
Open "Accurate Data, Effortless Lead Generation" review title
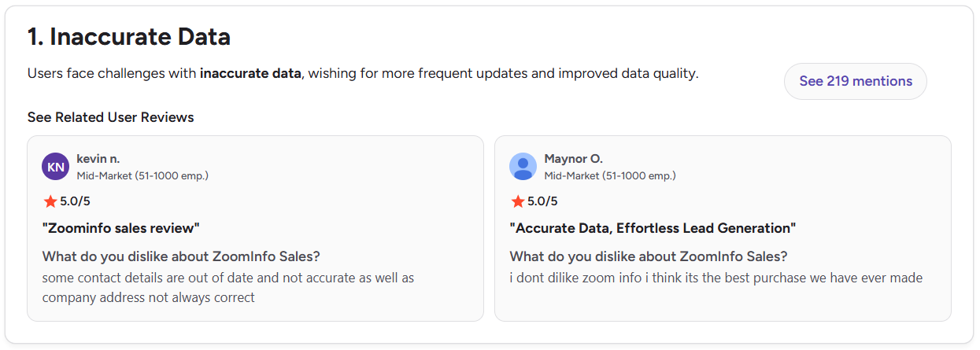point(653,228)
